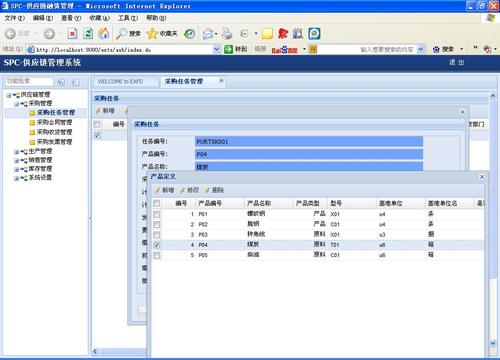Image resolution: width=500 pixels, height=360 pixels.
Task: Click the 任务编号 field PURTSK001
Action: pyautogui.click(x=309, y=142)
